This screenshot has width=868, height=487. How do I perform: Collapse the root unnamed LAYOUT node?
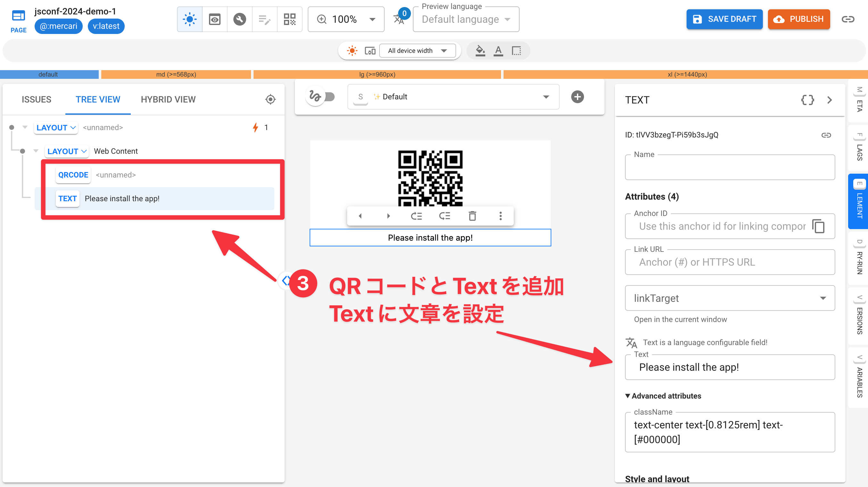tap(25, 127)
